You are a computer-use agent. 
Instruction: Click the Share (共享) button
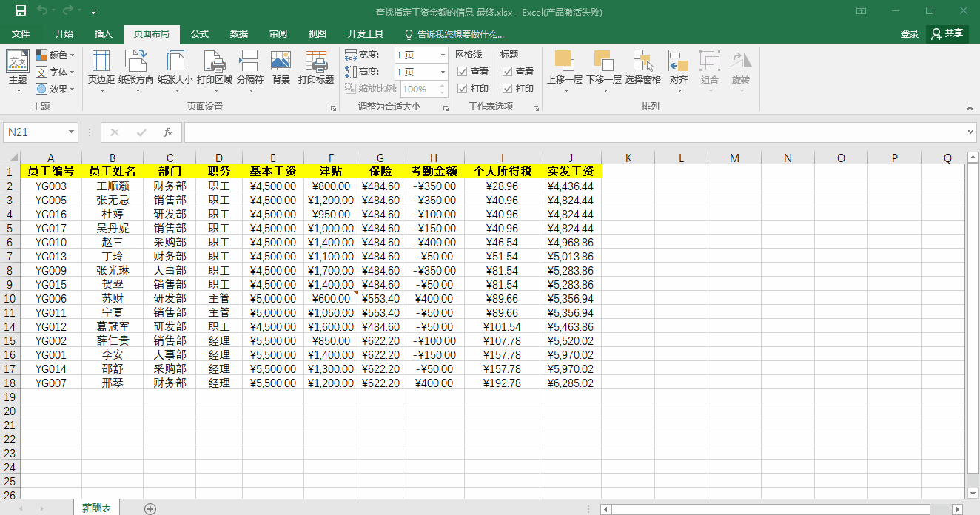(947, 34)
